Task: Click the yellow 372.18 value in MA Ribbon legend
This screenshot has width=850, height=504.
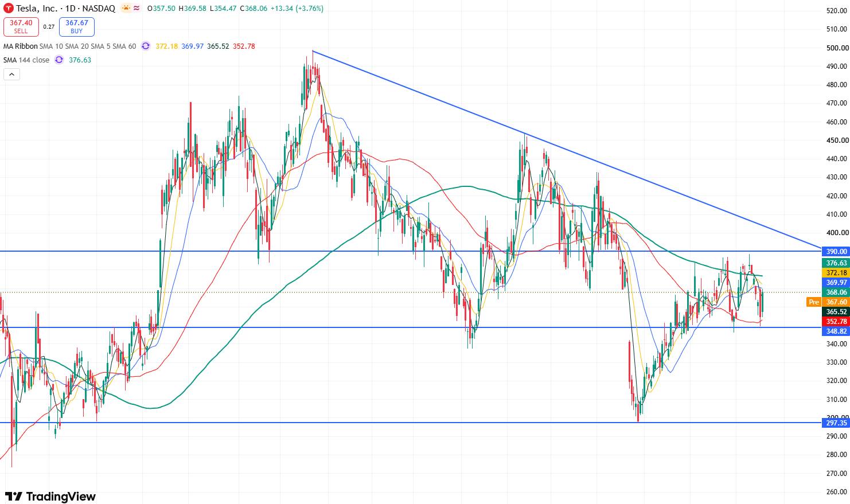Action: point(167,46)
